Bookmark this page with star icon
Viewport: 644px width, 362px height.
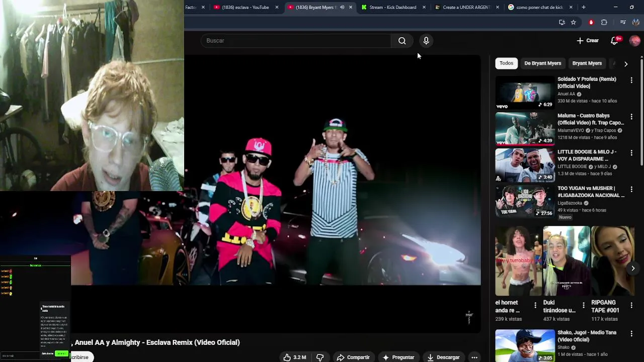pos(573,22)
